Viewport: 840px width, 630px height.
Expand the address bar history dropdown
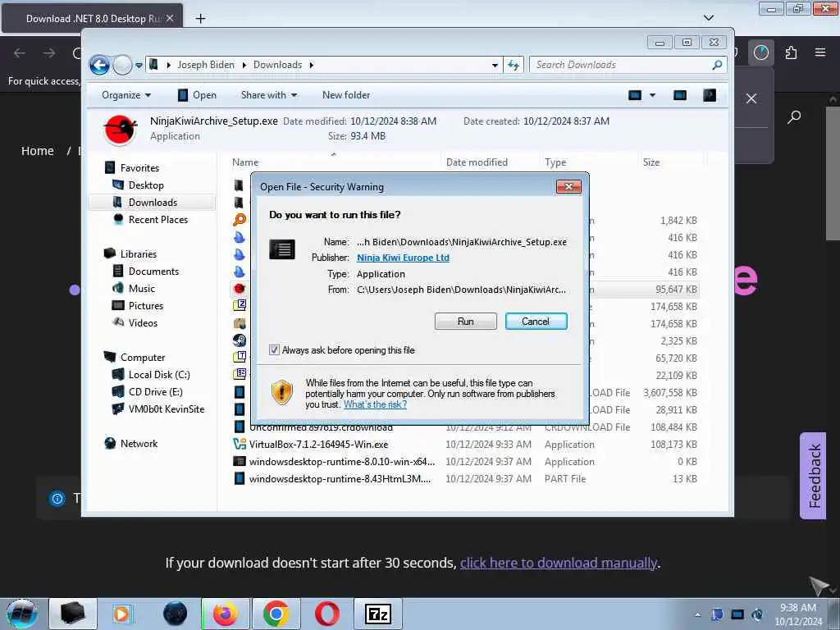495,66
